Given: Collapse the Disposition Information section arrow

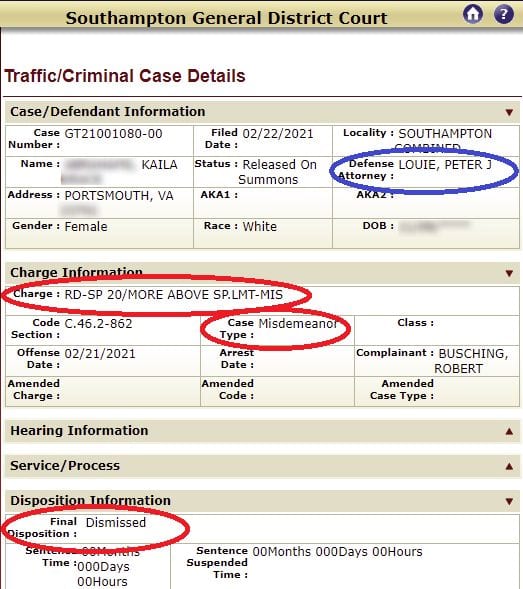Looking at the screenshot, I should click(509, 501).
